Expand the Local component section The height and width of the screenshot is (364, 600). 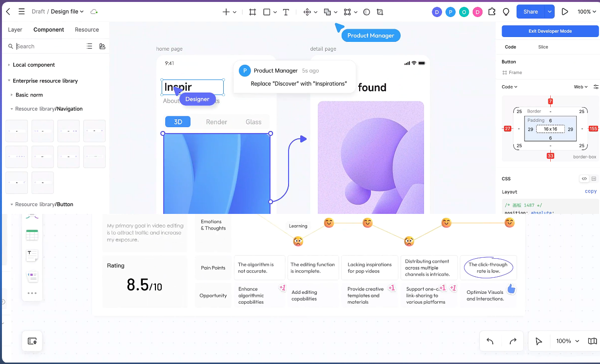(9, 65)
